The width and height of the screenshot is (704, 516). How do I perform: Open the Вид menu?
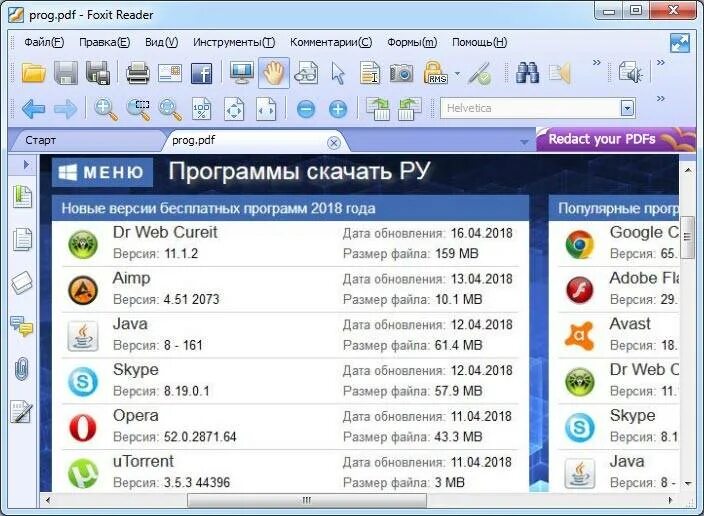[162, 42]
